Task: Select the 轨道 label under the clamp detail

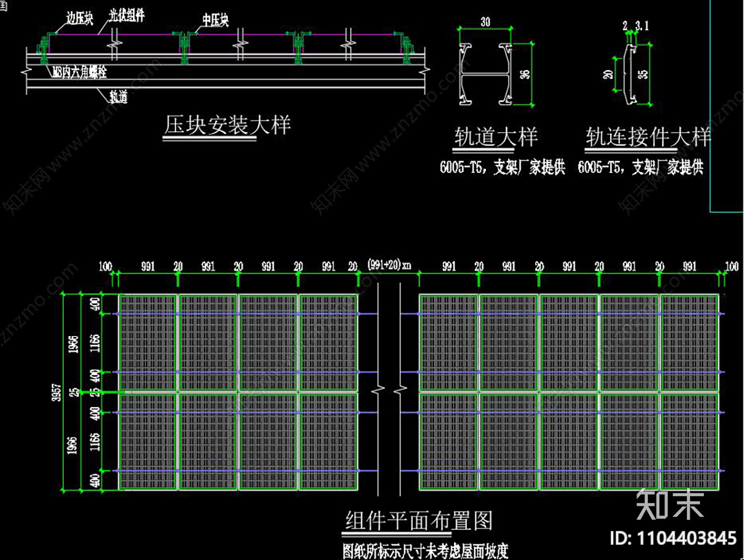Action: click(x=118, y=96)
